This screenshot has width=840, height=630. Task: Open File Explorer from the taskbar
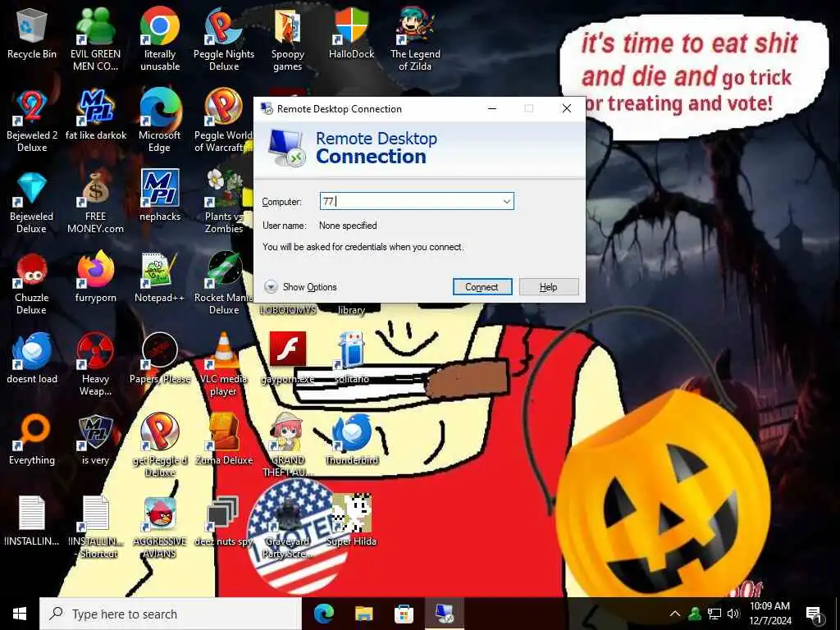(363, 614)
